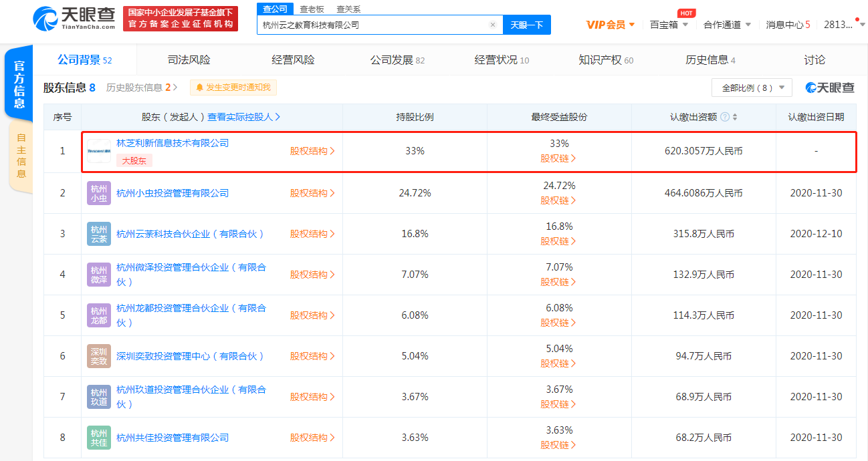Screen dimensions: 868x461
Task: Click the help icon beside 认缴出资额
Action: [x=725, y=117]
